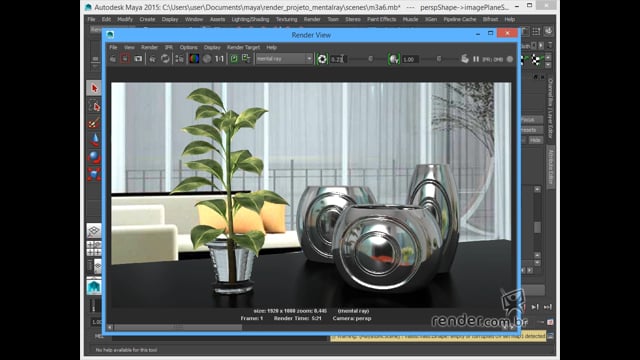Viewport: 640px width, 360px height.
Task: Click keep image icon
Action: point(234,59)
